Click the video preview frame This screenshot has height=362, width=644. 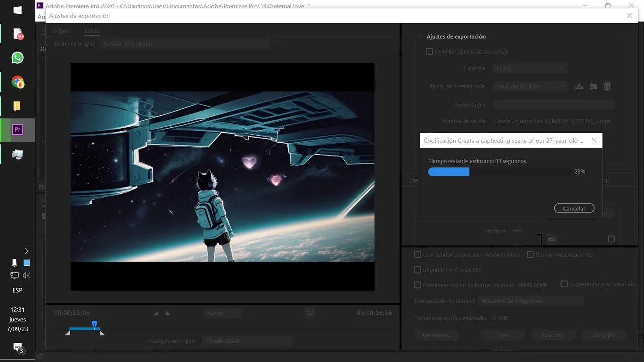(x=222, y=176)
